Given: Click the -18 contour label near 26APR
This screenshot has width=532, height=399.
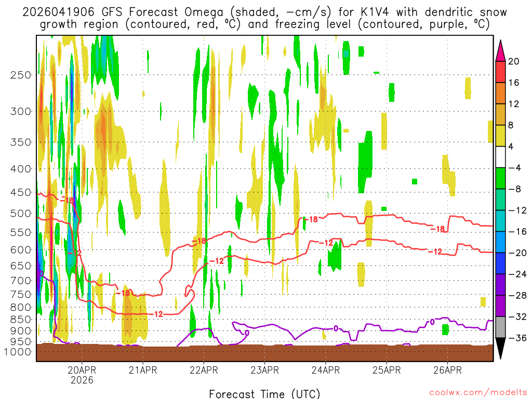Looking at the screenshot, I should (x=437, y=229).
